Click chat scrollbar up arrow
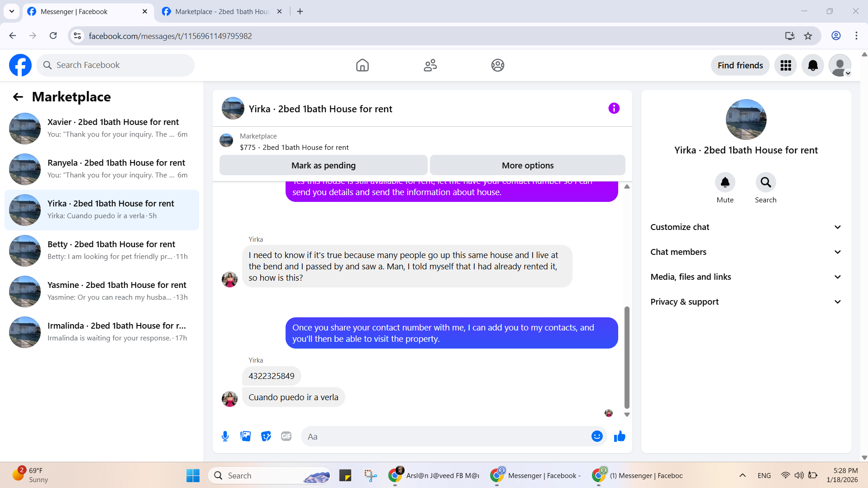 [627, 187]
